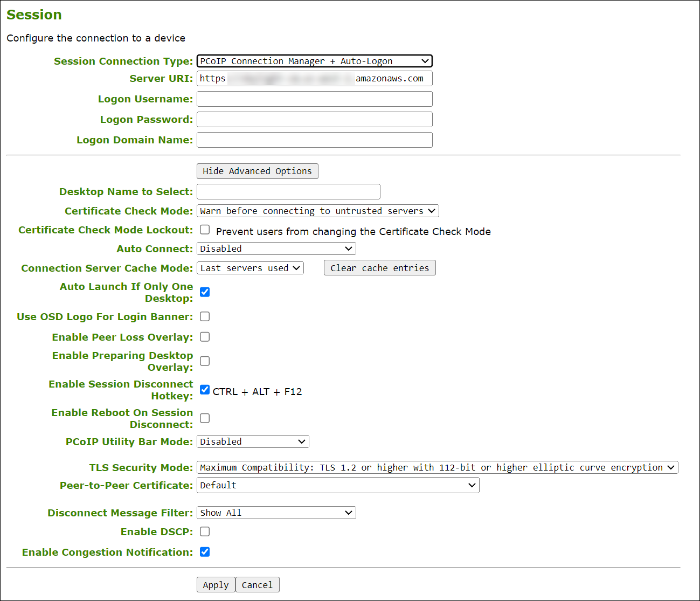Click the 'TLS Security Mode:' label
Screen dimensions: 700x601
pos(141,468)
